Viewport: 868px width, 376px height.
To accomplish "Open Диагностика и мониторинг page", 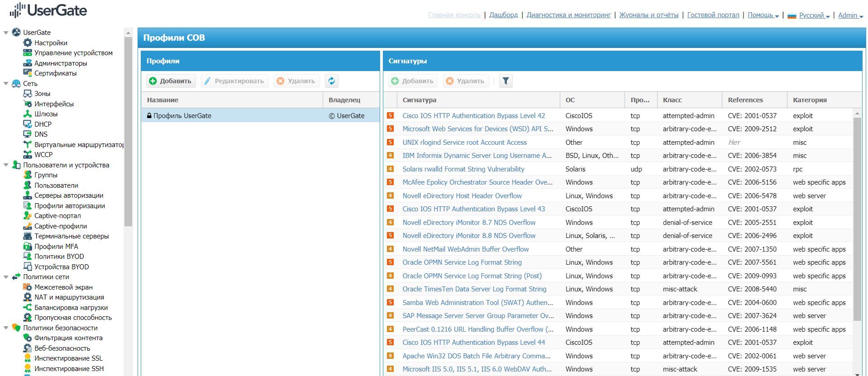I will pyautogui.click(x=568, y=15).
